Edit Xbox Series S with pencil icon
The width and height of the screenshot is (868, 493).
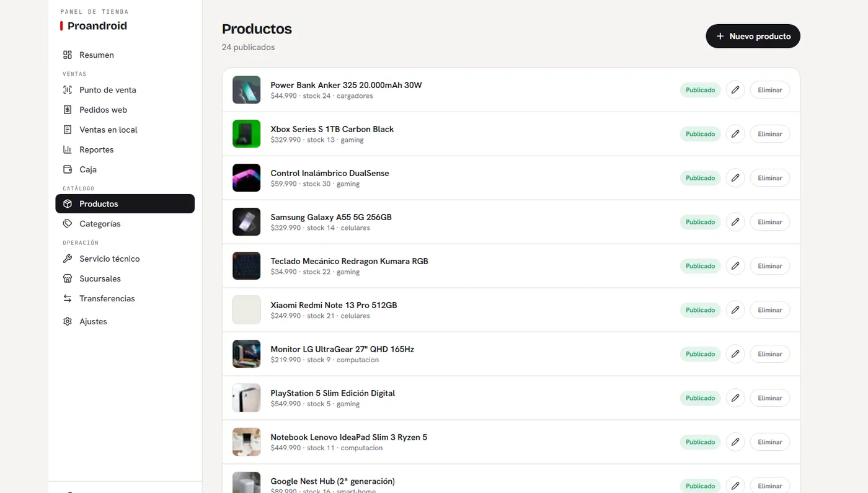(x=735, y=134)
